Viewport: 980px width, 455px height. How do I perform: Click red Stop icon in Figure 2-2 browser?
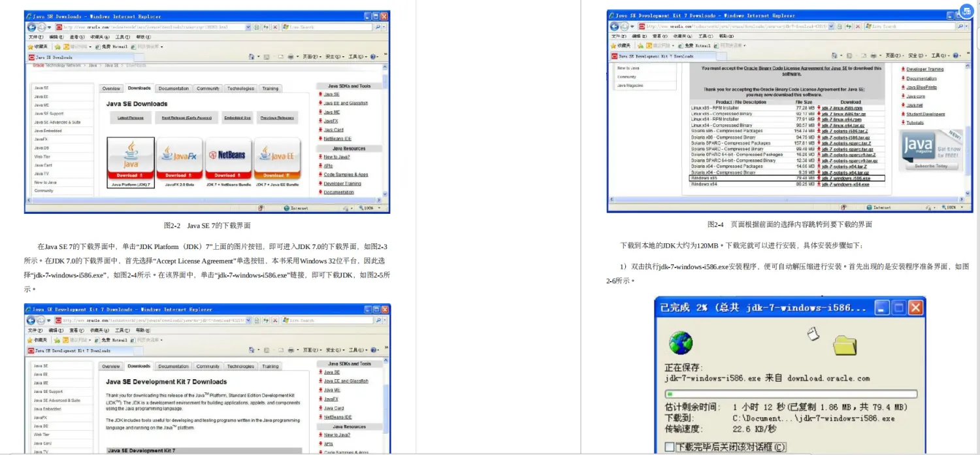pyautogui.click(x=275, y=27)
